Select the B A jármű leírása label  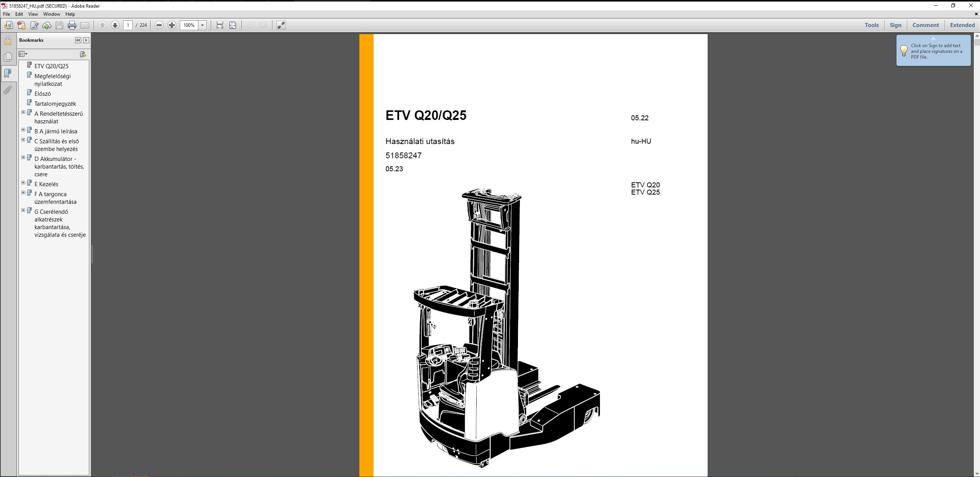(56, 131)
